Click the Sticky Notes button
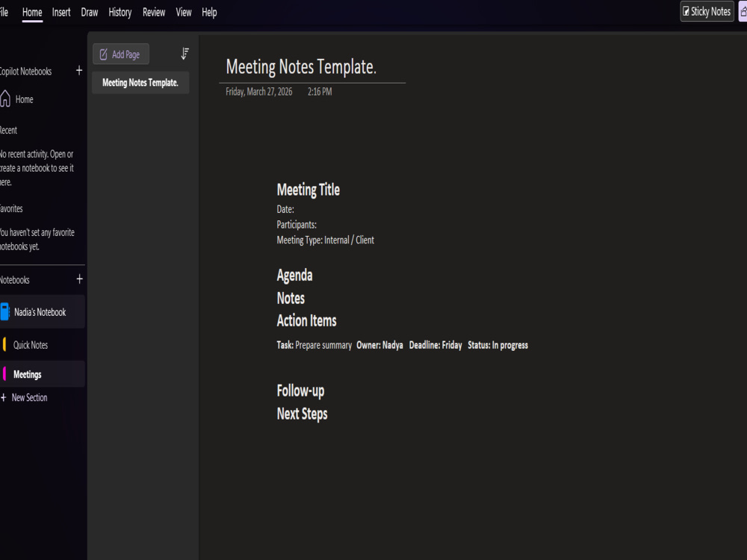The height and width of the screenshot is (560, 747). coord(707,11)
